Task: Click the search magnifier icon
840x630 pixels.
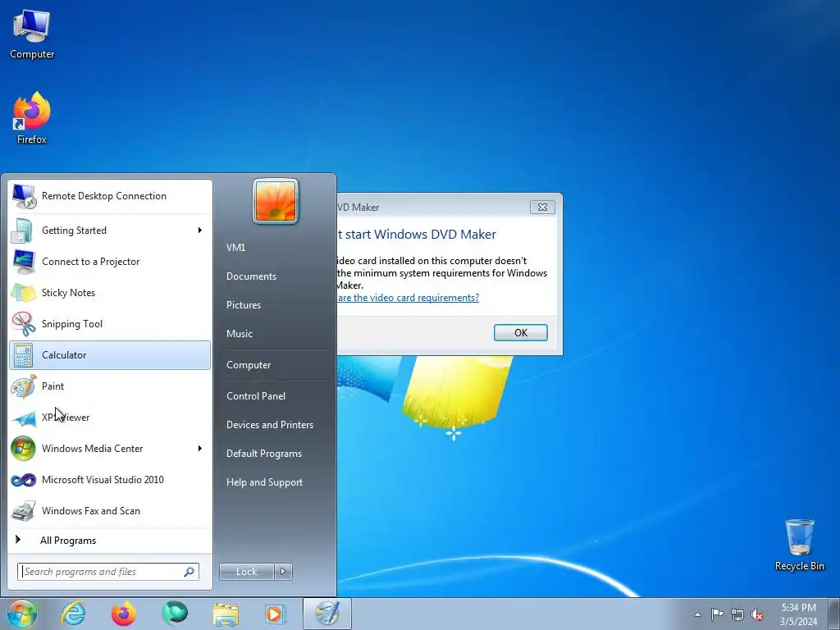Action: (x=189, y=572)
